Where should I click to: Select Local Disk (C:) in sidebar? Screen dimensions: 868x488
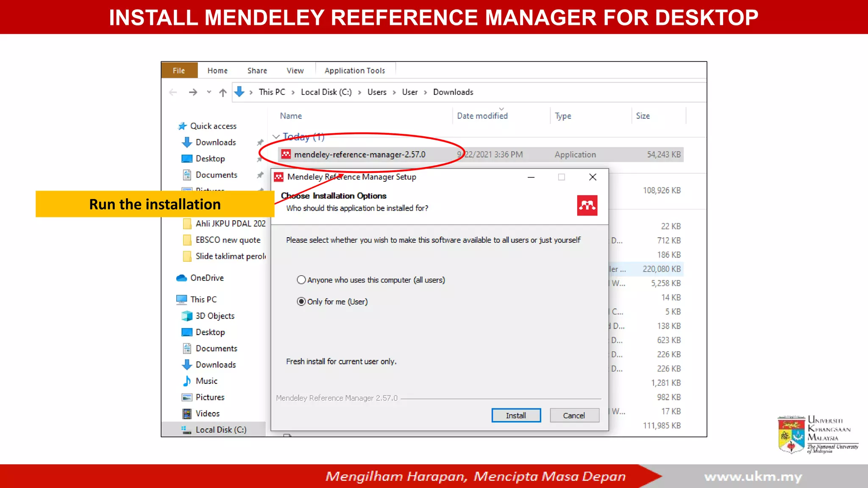[x=221, y=430]
